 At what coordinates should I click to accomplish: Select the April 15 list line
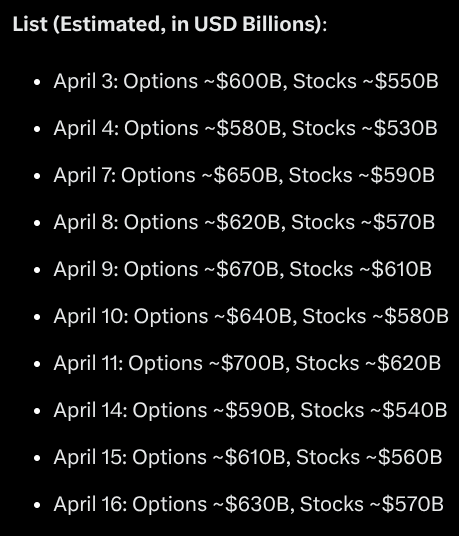(x=248, y=457)
